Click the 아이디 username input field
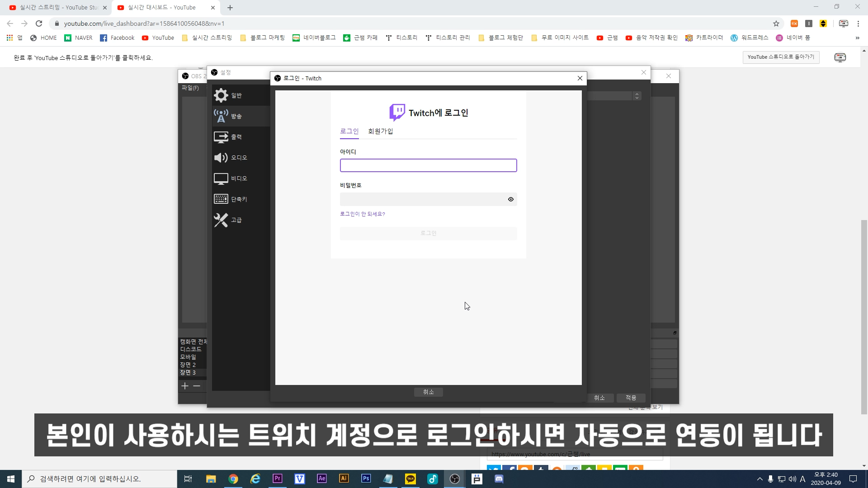The width and height of the screenshot is (868, 488). click(x=428, y=165)
